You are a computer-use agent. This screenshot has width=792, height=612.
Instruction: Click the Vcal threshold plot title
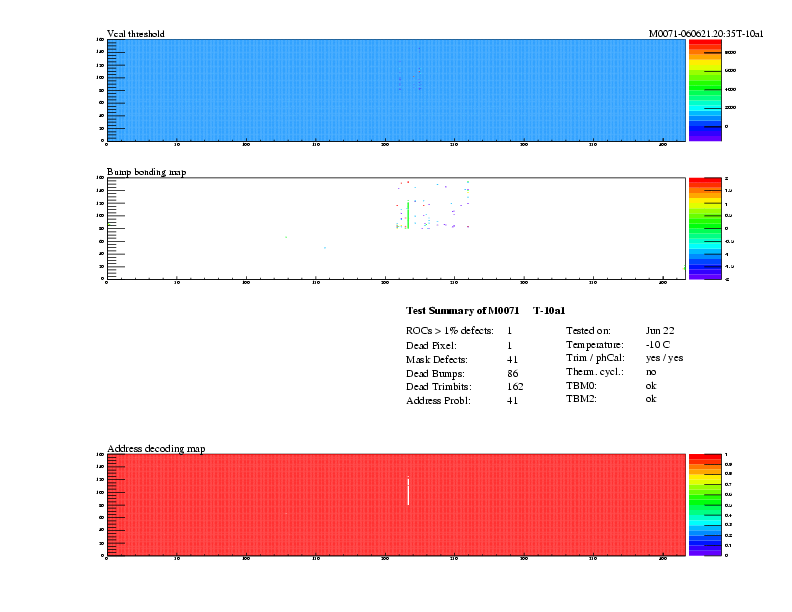pos(136,34)
